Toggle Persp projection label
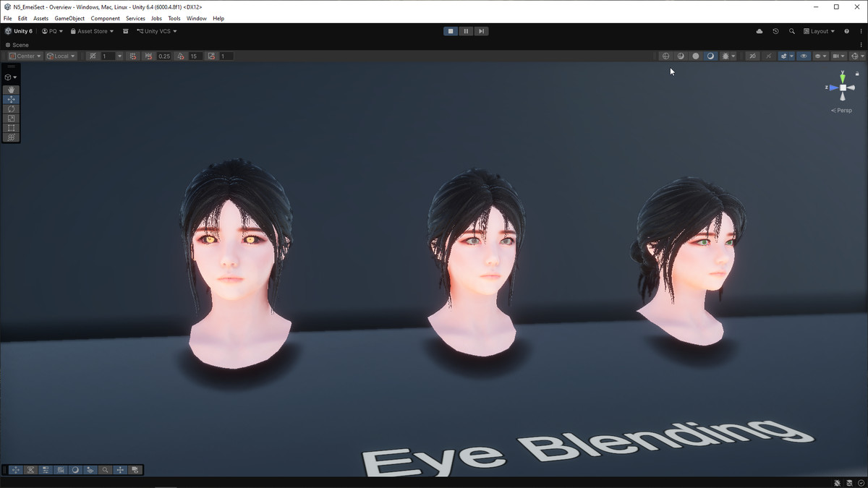868x488 pixels. (x=841, y=111)
